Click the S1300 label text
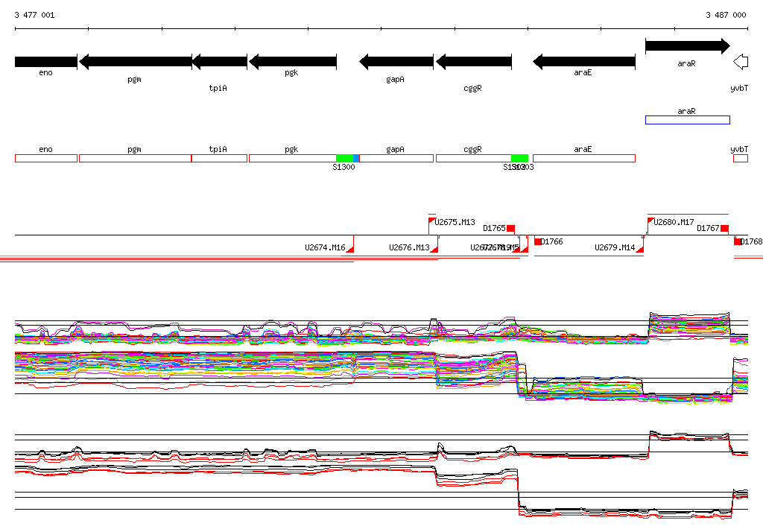 click(343, 167)
